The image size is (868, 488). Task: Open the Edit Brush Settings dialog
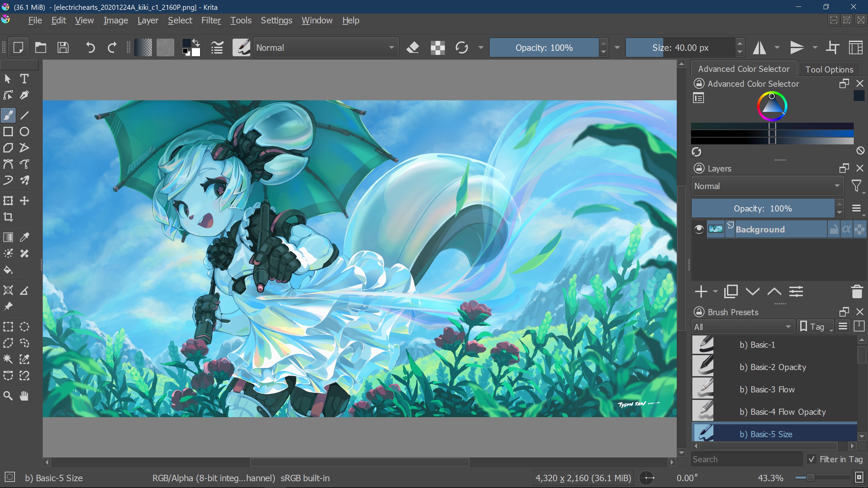pos(217,47)
